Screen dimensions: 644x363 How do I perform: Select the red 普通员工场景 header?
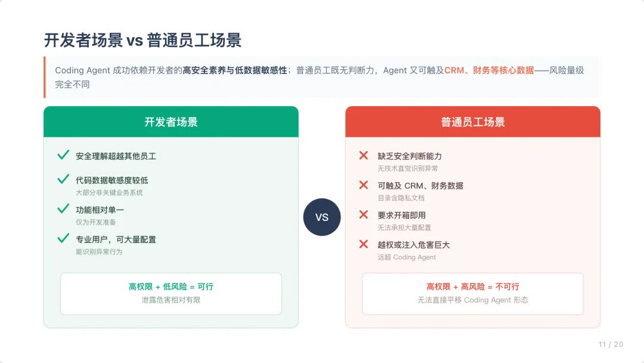click(473, 122)
